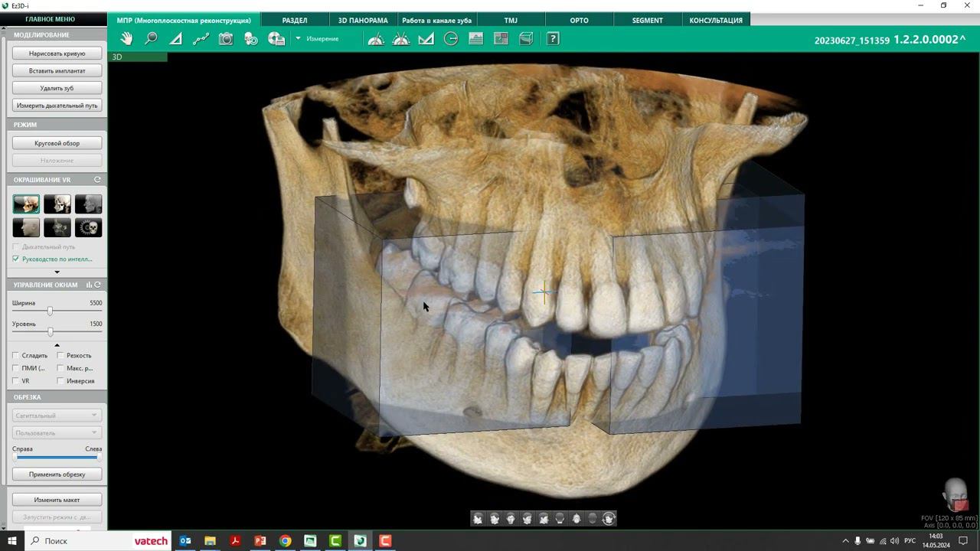Image resolution: width=980 pixels, height=551 pixels.
Task: Select first head orientation preset icon
Action: click(478, 519)
